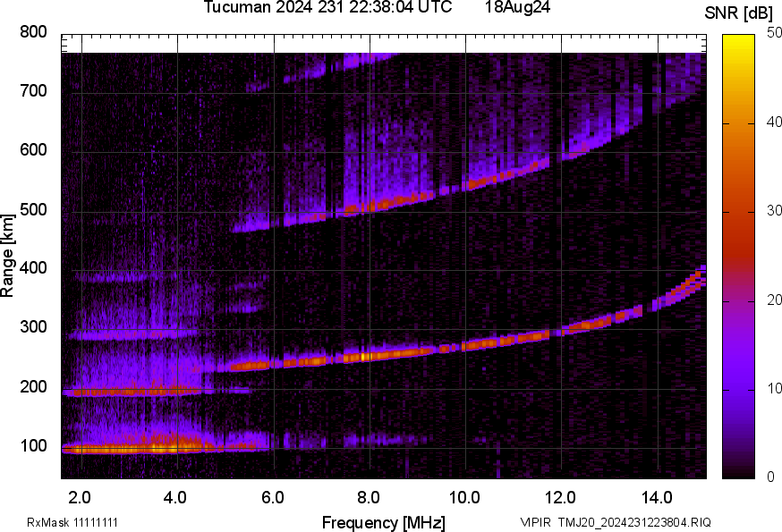This screenshot has width=782, height=532.
Task: Click the range axis tick '700'
Action: click(x=33, y=91)
